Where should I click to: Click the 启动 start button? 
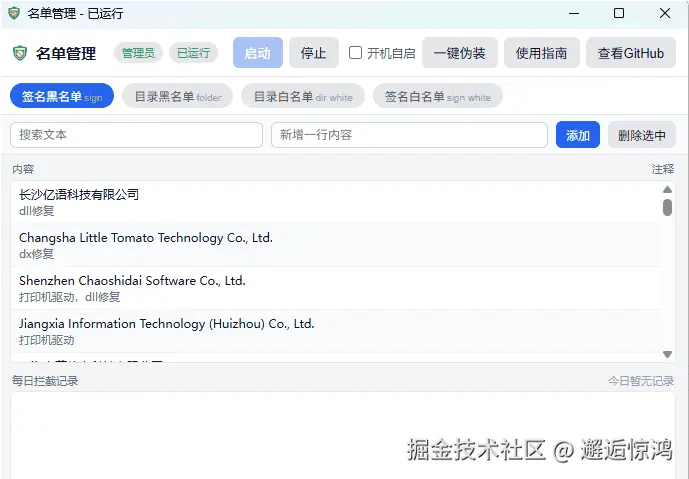[258, 53]
